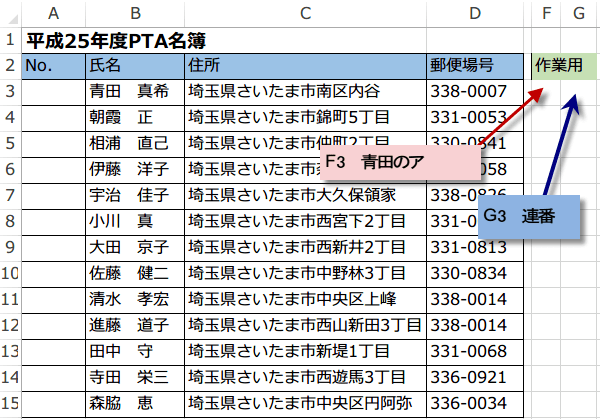
Task: Select name cell 相浦 直己
Action: point(135,144)
